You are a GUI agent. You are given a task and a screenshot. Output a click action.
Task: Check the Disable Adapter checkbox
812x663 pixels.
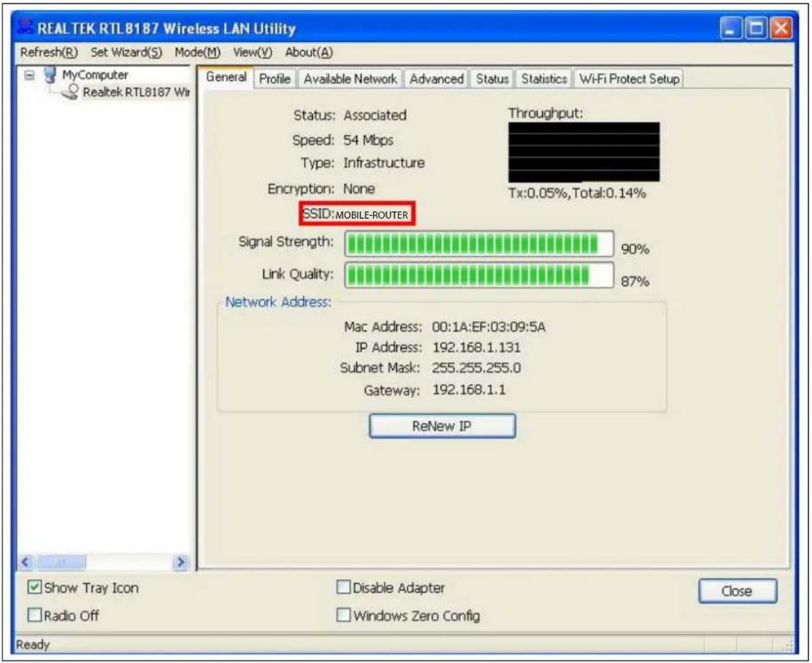(343, 588)
